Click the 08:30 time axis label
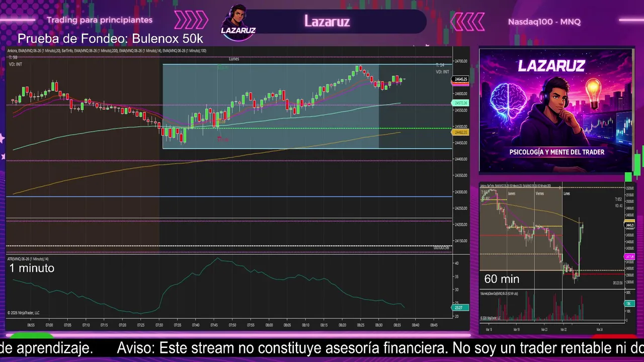This screenshot has height=362, width=644. (379, 325)
